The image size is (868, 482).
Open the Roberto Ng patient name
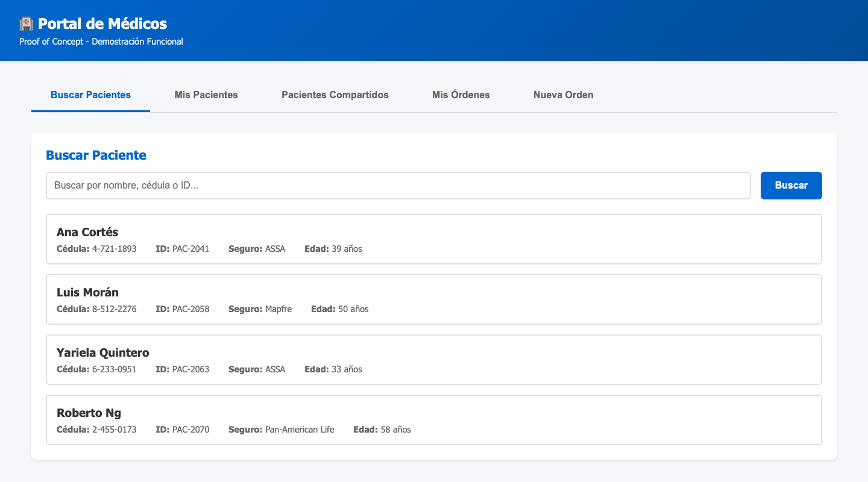point(89,413)
